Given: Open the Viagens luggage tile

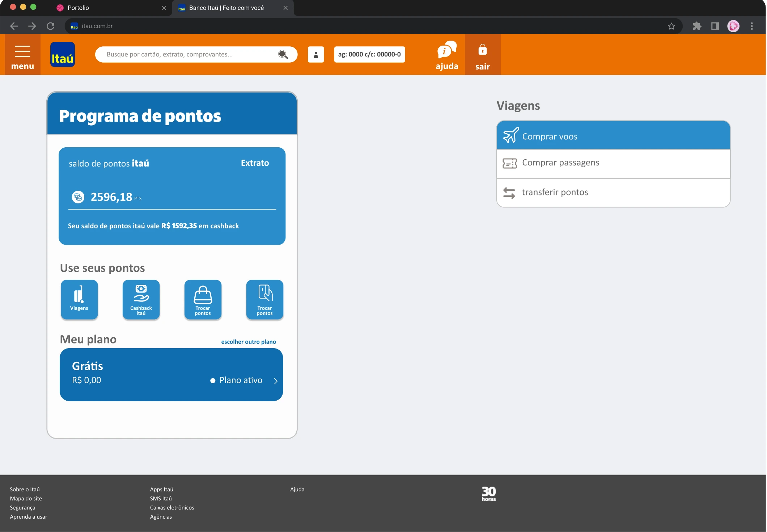Looking at the screenshot, I should tap(79, 299).
